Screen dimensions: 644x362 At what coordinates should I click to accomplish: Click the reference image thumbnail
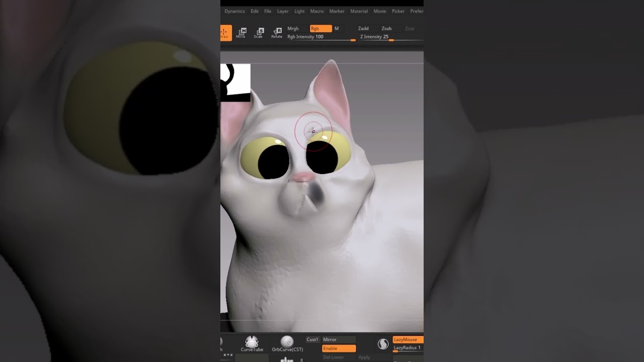pyautogui.click(x=235, y=82)
